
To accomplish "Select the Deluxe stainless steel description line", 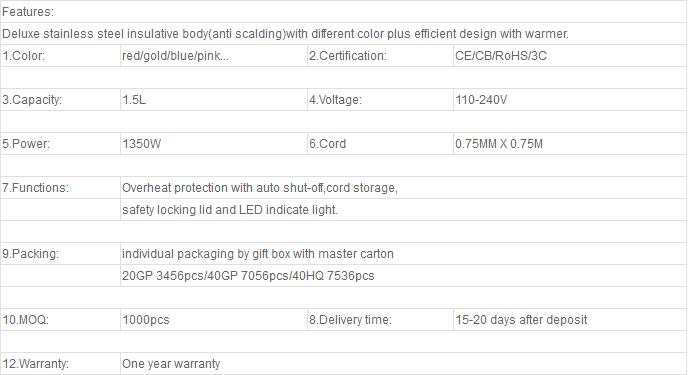I will 285,34.
